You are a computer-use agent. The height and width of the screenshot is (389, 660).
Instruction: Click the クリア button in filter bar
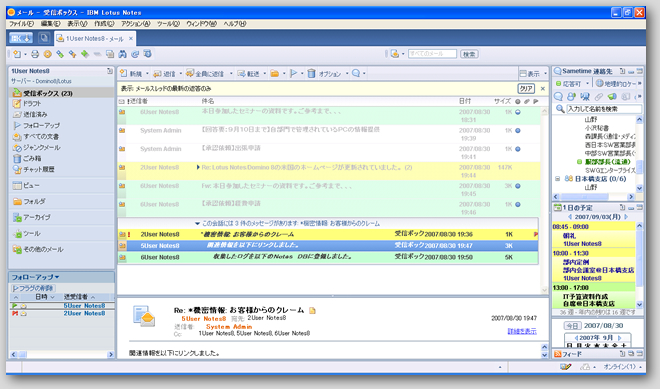coord(526,88)
